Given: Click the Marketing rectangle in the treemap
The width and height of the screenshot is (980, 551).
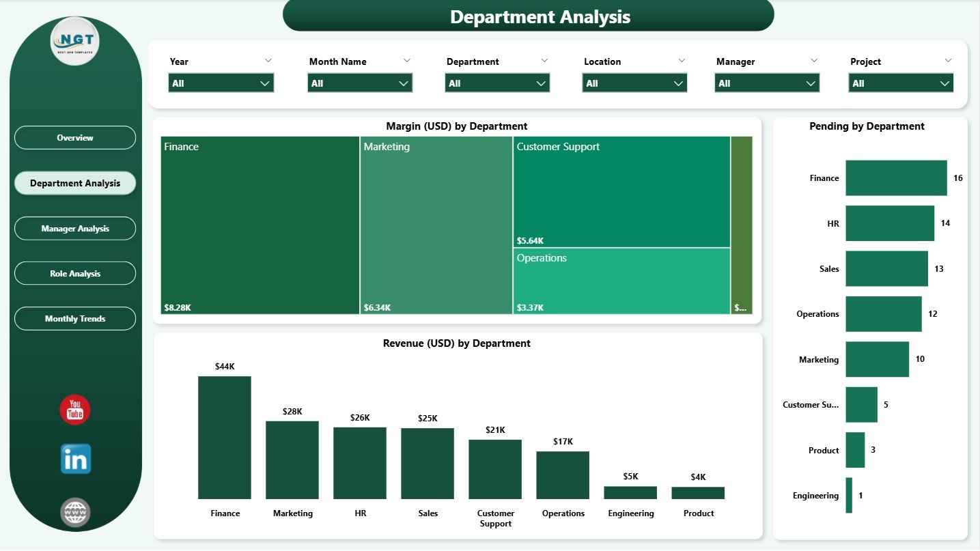Looking at the screenshot, I should point(436,225).
